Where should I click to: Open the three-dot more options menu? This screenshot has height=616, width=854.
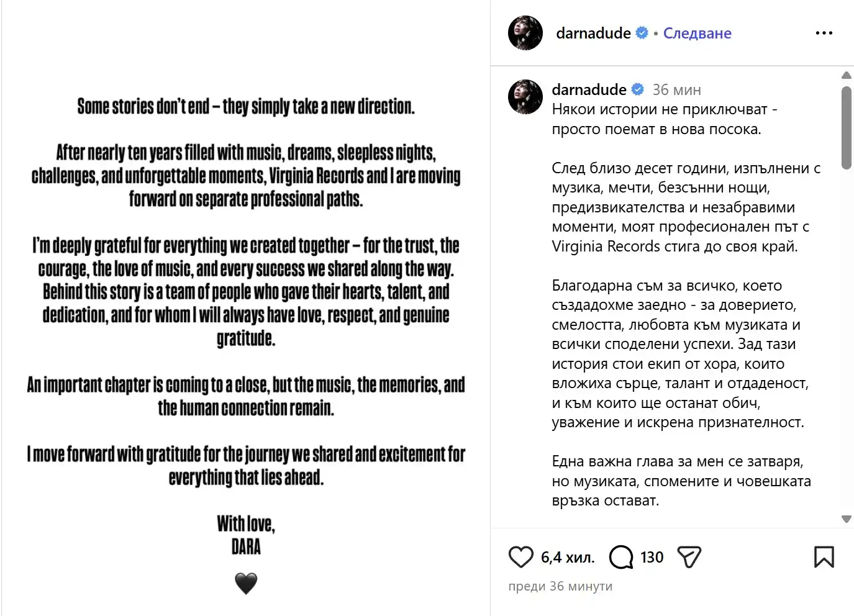coord(824,33)
